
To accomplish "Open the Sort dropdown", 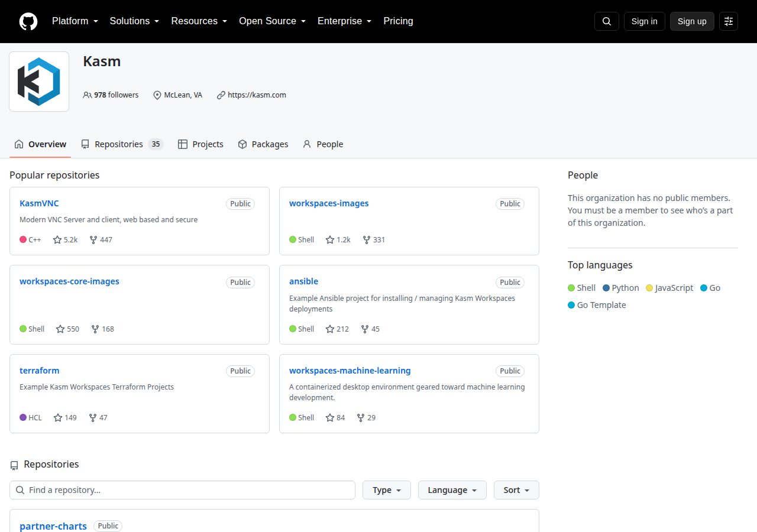I will click(x=516, y=490).
